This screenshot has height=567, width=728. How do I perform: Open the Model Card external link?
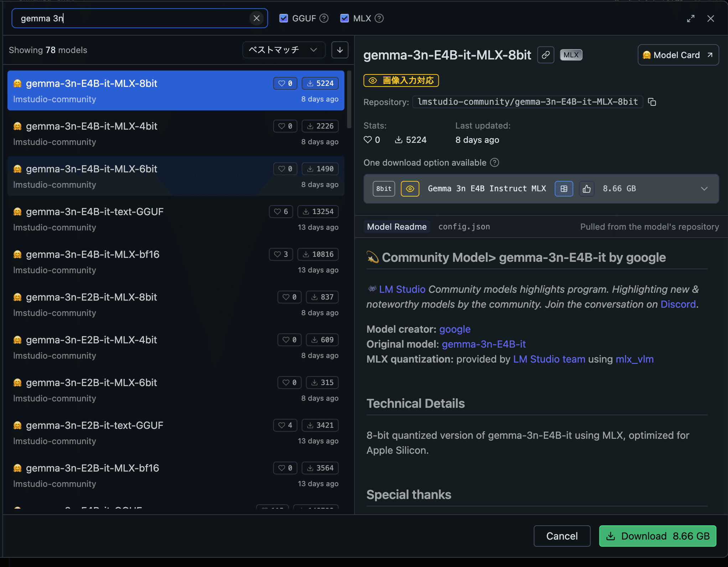(x=678, y=55)
